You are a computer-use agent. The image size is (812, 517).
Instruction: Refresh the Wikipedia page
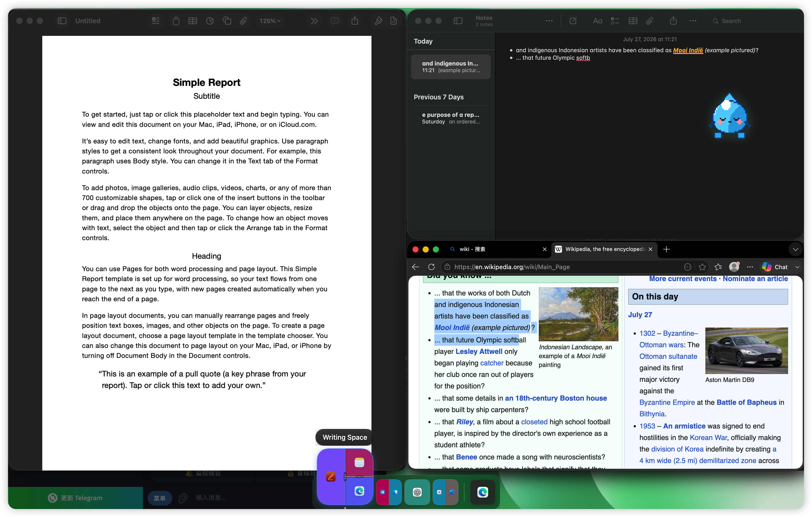pyautogui.click(x=431, y=267)
